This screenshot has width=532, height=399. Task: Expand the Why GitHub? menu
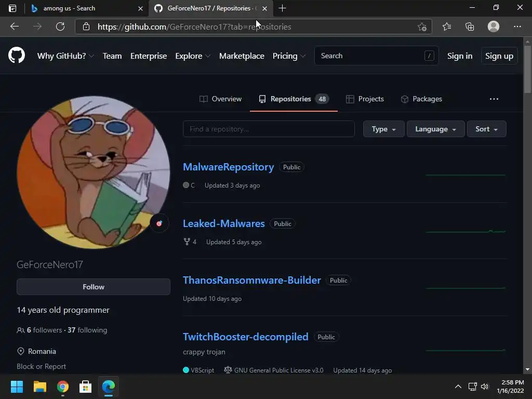65,56
